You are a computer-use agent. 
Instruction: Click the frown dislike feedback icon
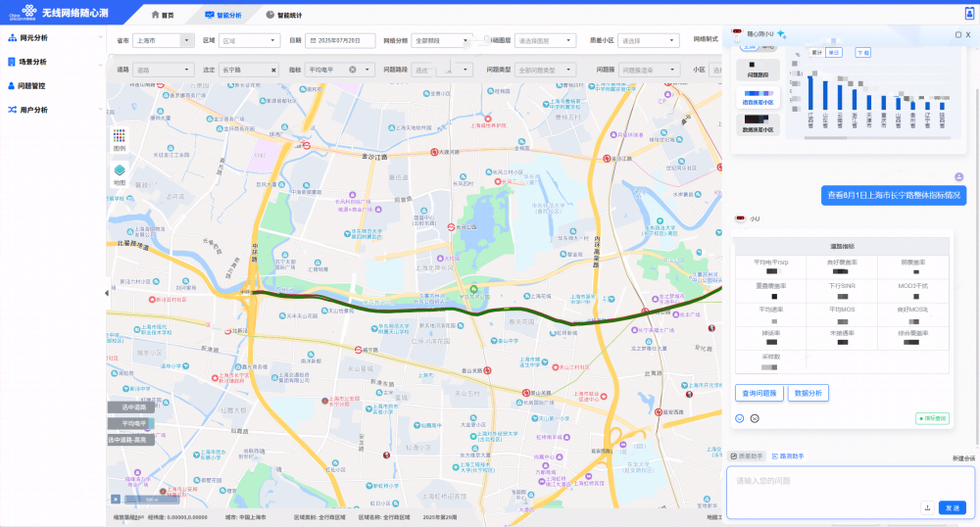tap(755, 418)
